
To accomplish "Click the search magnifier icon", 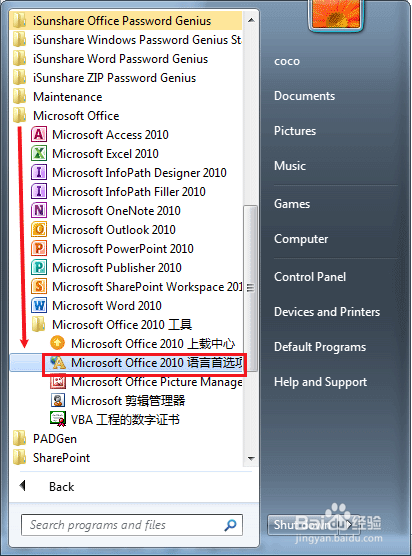I will (230, 525).
